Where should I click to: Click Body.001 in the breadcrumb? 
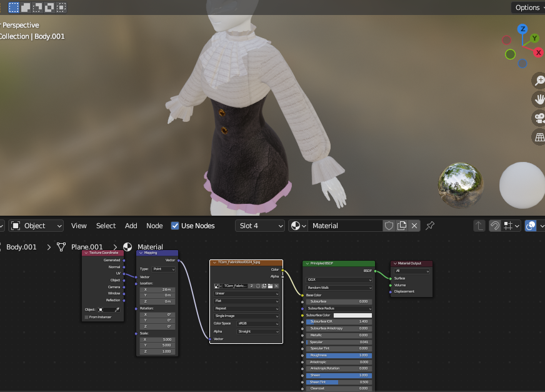(x=21, y=247)
